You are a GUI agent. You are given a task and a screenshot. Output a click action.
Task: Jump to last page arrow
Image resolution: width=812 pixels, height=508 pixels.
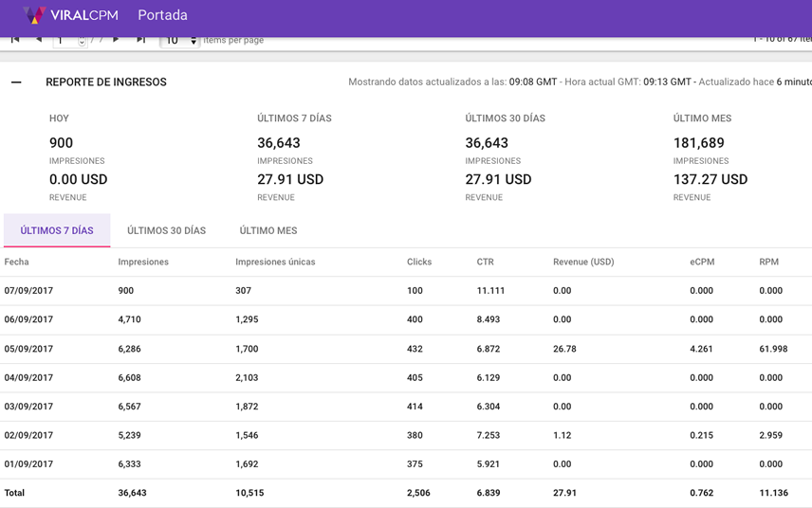(x=140, y=40)
